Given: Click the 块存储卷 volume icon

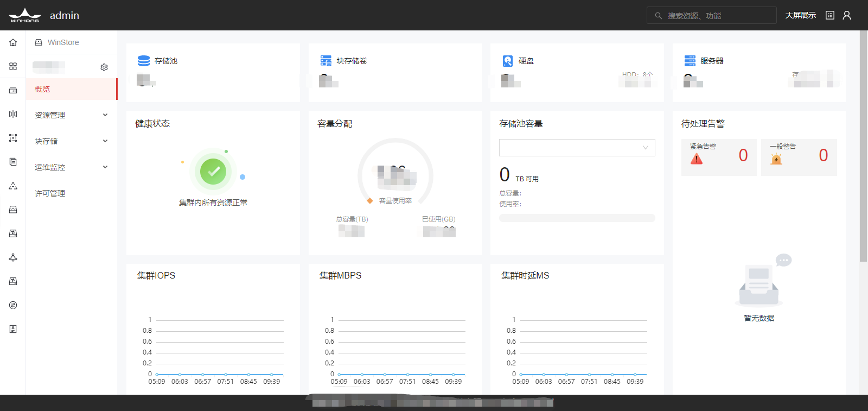Looking at the screenshot, I should 325,60.
